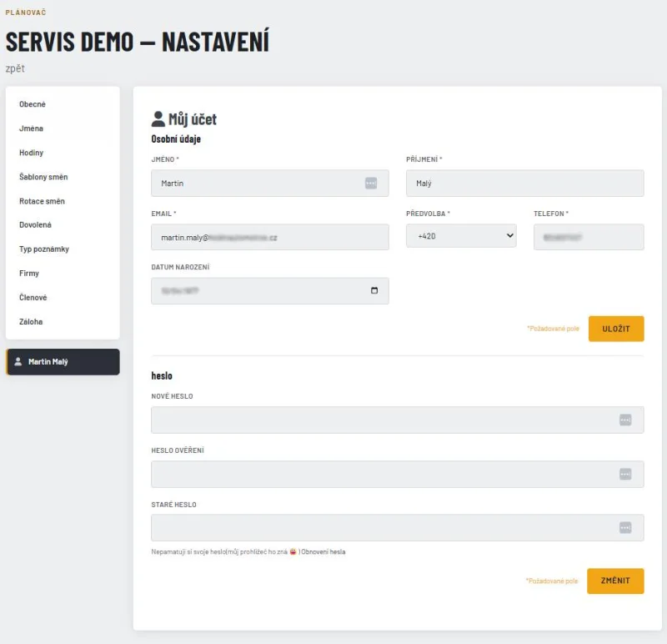Go to the Jména section
Viewport: 667px width, 644px height.
pyautogui.click(x=31, y=128)
